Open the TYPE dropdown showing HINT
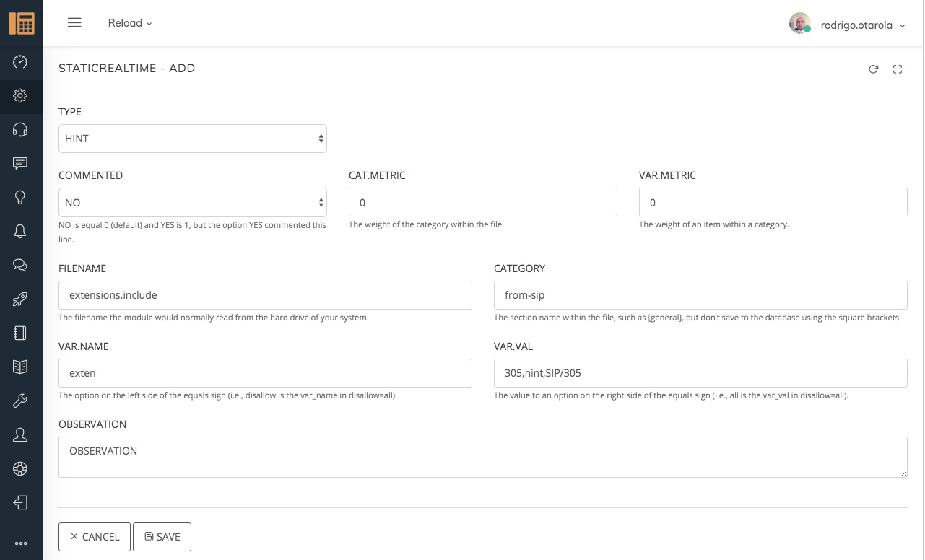The height and width of the screenshot is (560, 925). click(x=192, y=139)
